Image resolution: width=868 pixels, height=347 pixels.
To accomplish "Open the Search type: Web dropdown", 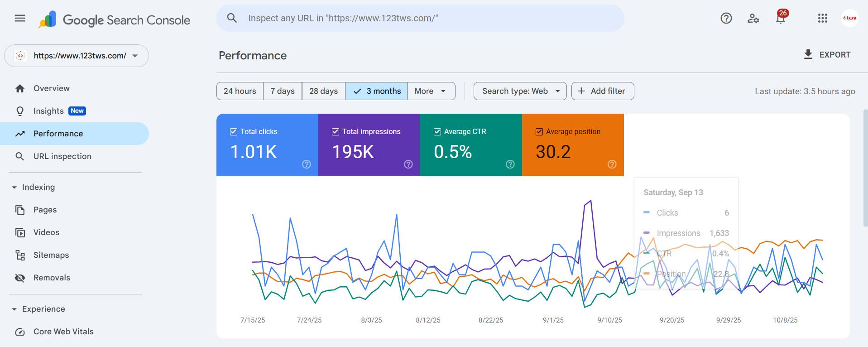I will click(x=520, y=91).
